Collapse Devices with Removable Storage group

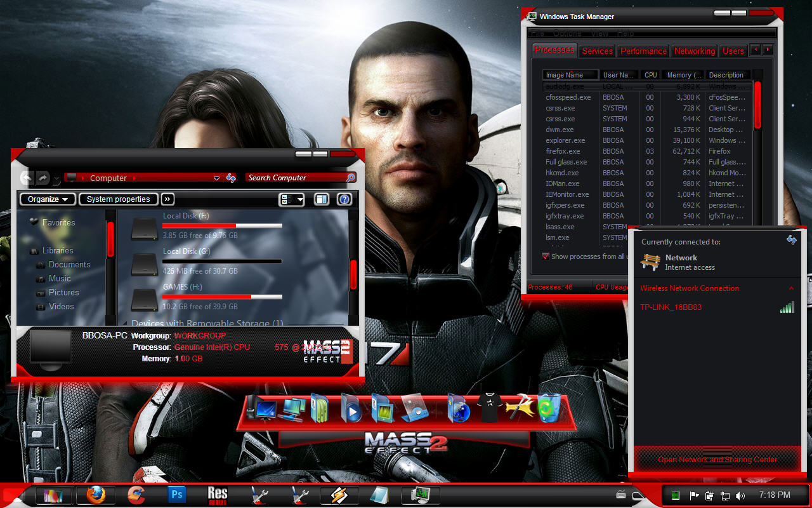(x=125, y=324)
